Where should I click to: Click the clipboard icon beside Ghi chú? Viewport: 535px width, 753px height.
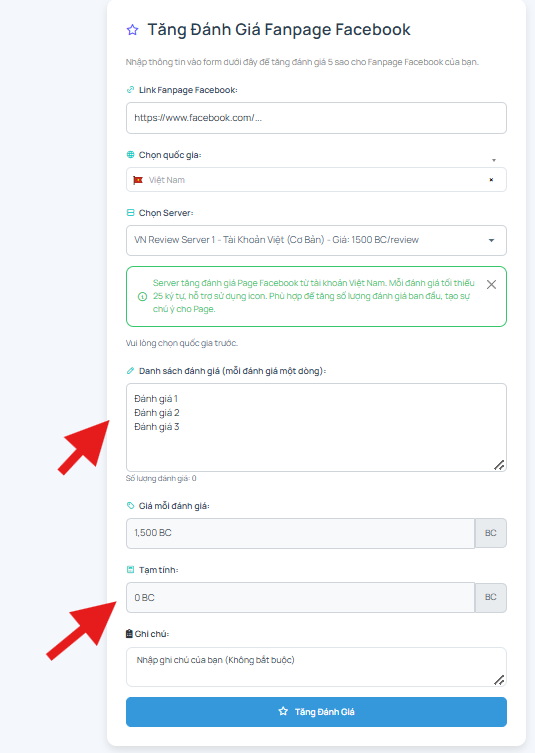pos(129,634)
